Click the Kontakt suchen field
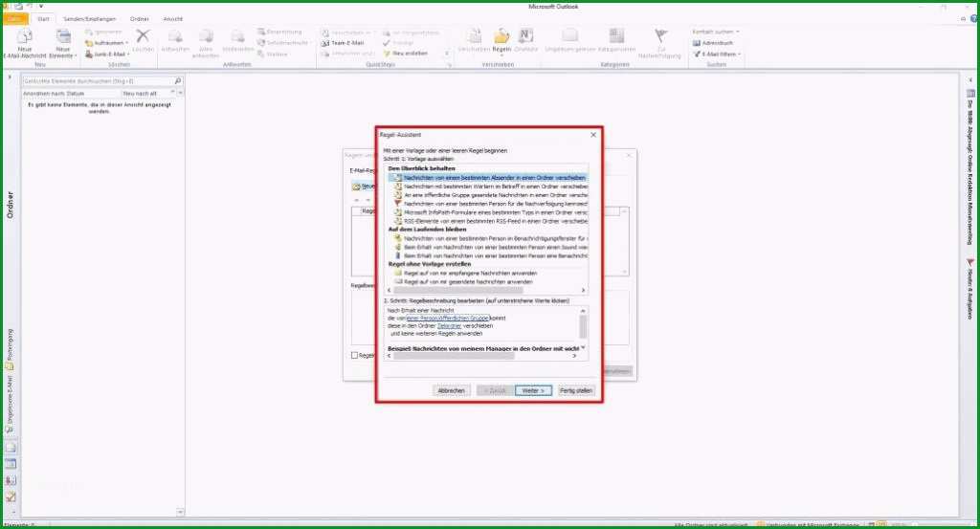Viewport: 980px width, 529px height. tap(716, 32)
